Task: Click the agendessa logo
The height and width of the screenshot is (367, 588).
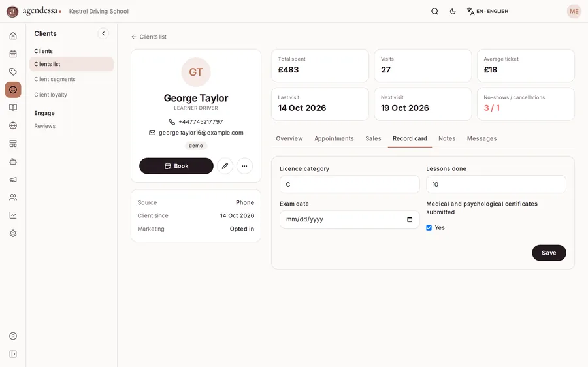Action: (x=34, y=11)
